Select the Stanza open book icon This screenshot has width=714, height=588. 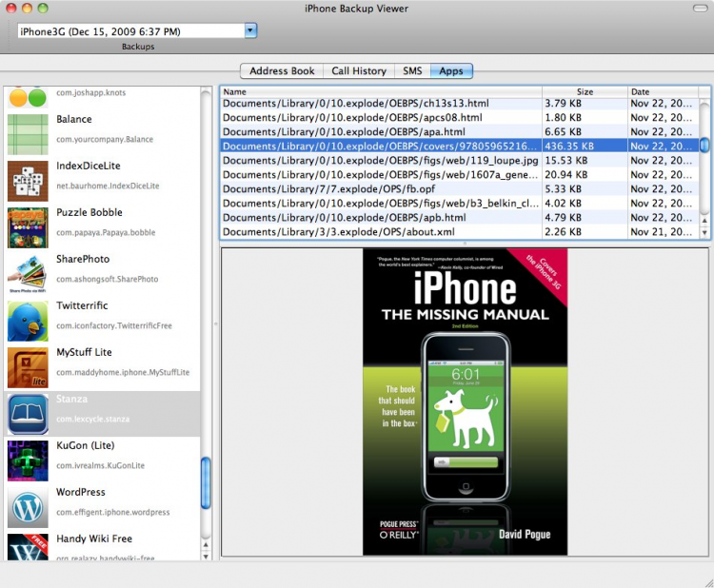tap(28, 414)
